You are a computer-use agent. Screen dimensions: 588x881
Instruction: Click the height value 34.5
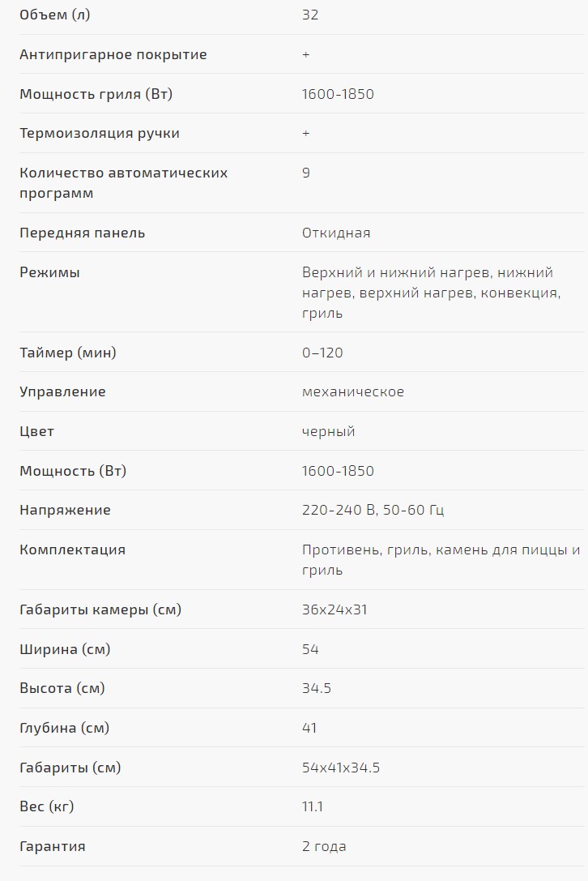(317, 689)
